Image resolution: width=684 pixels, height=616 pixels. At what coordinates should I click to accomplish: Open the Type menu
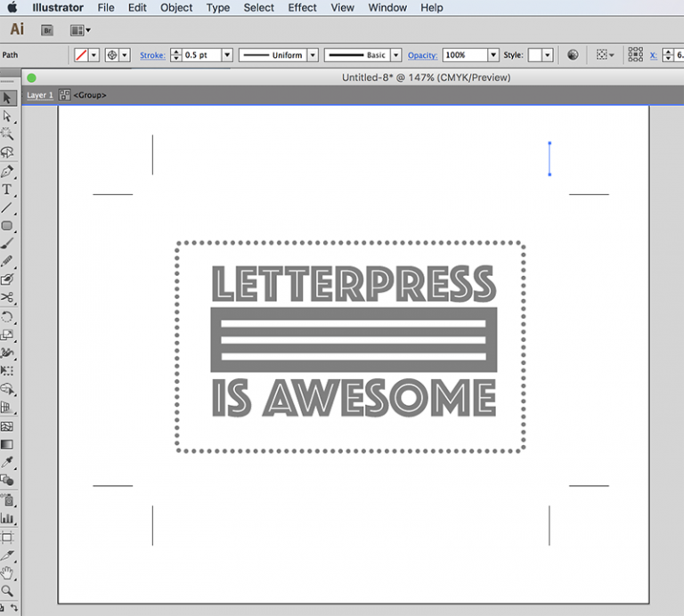pos(217,7)
